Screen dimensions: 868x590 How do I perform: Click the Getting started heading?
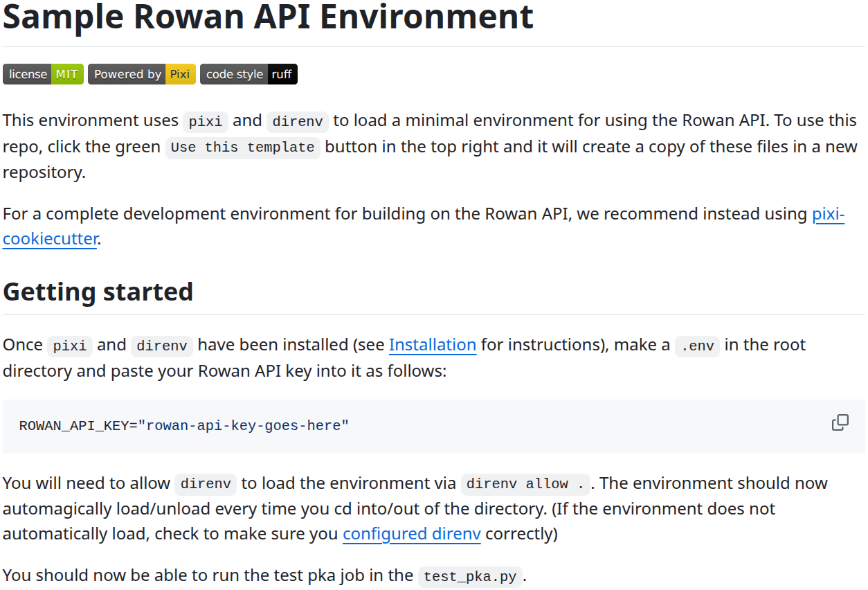pyautogui.click(x=98, y=292)
